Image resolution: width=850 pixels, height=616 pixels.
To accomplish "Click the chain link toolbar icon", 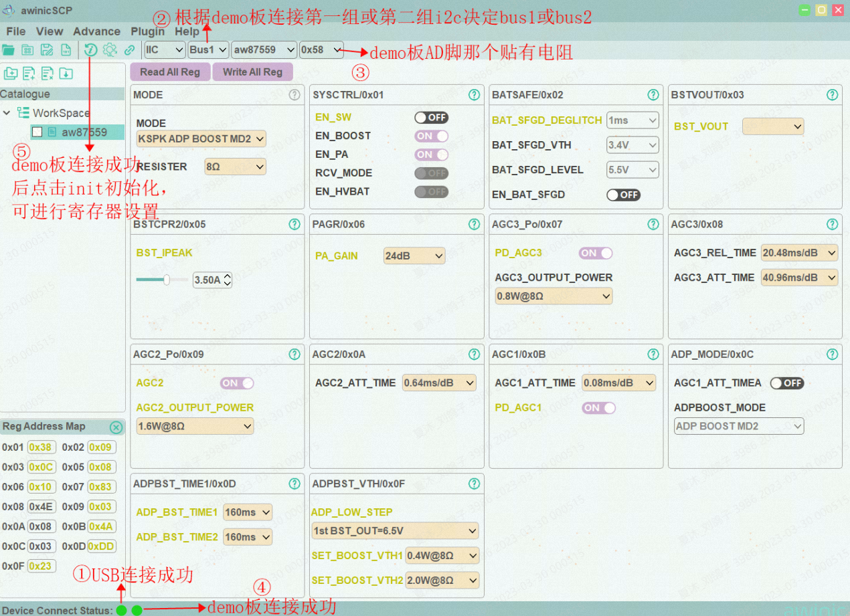I will [130, 49].
